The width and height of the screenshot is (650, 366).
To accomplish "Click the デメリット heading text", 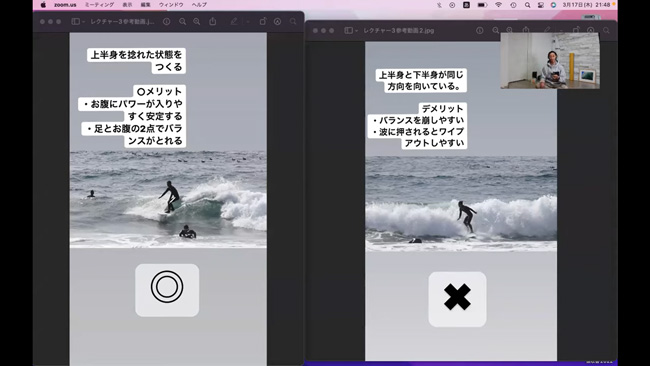I will point(442,109).
